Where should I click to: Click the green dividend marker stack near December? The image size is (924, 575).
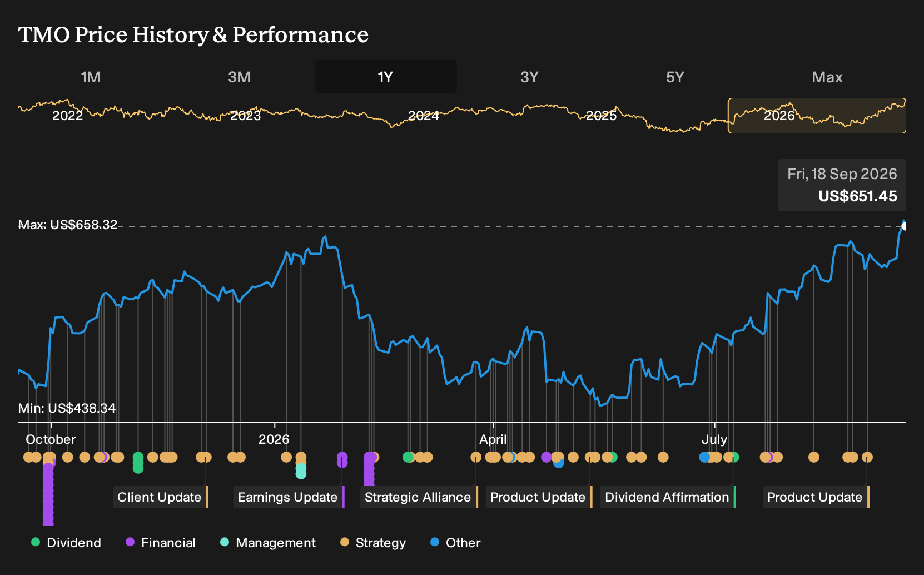pos(138,463)
